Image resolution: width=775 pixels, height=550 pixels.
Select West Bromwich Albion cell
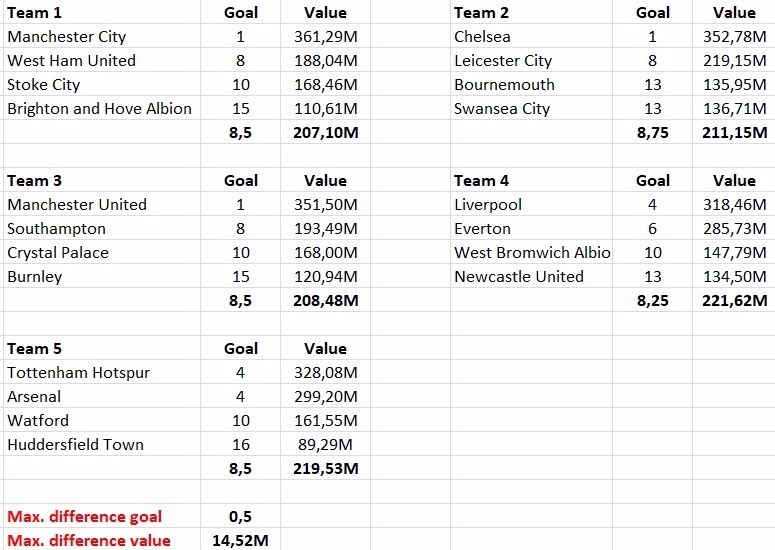pyautogui.click(x=531, y=253)
